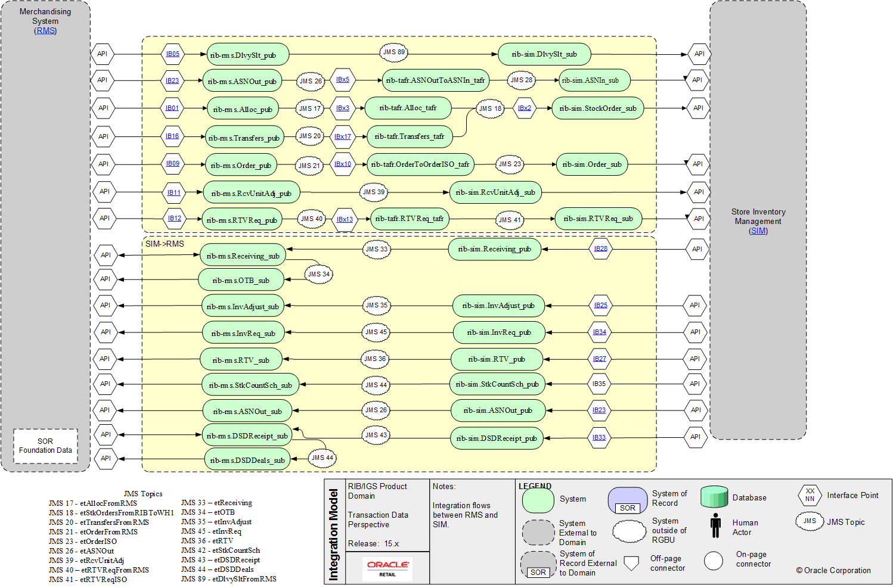Select the System External to Domain icon

tap(538, 533)
